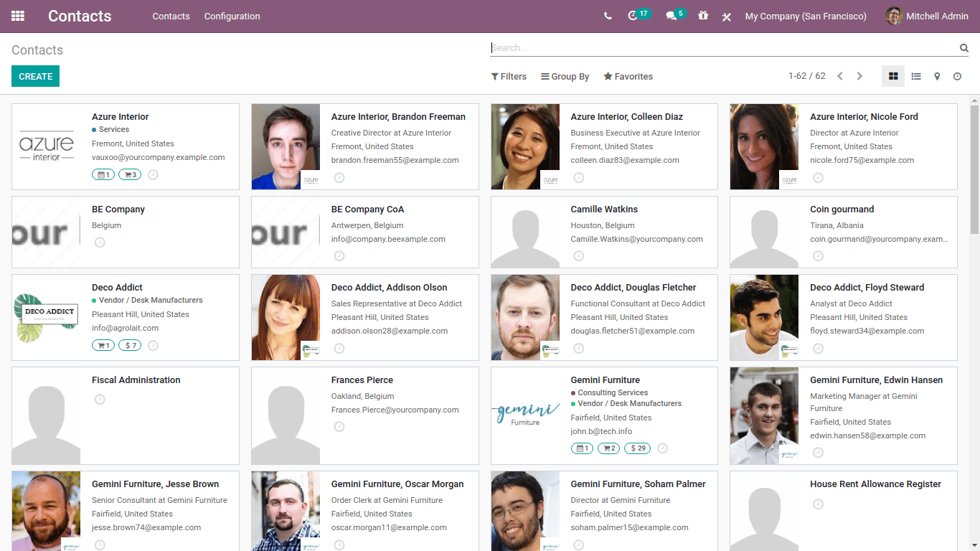Click activity clock on Coin gourmand card
Viewport: 980px width, 551px height.
818,256
